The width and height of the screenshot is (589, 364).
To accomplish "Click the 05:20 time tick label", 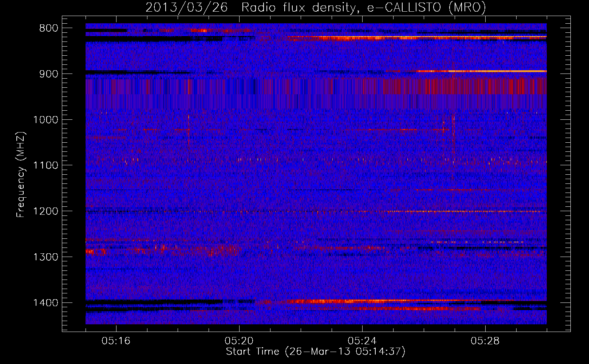I will 239,341.
